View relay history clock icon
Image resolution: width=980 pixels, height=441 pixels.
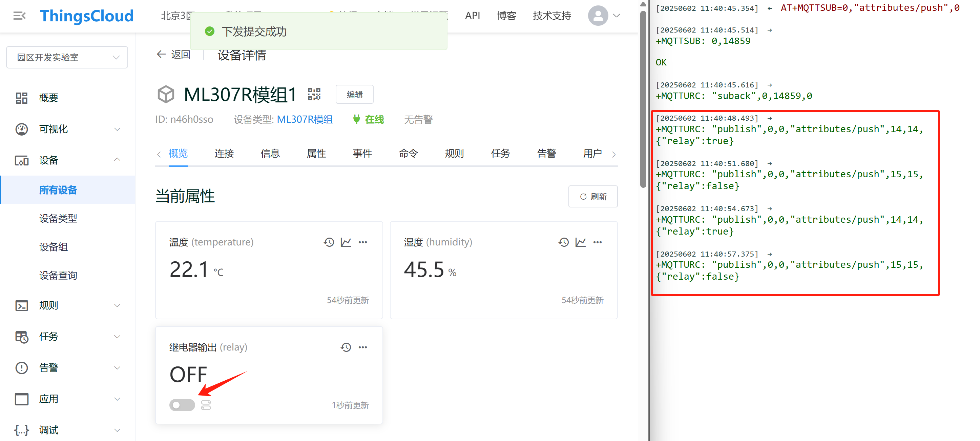tap(346, 347)
